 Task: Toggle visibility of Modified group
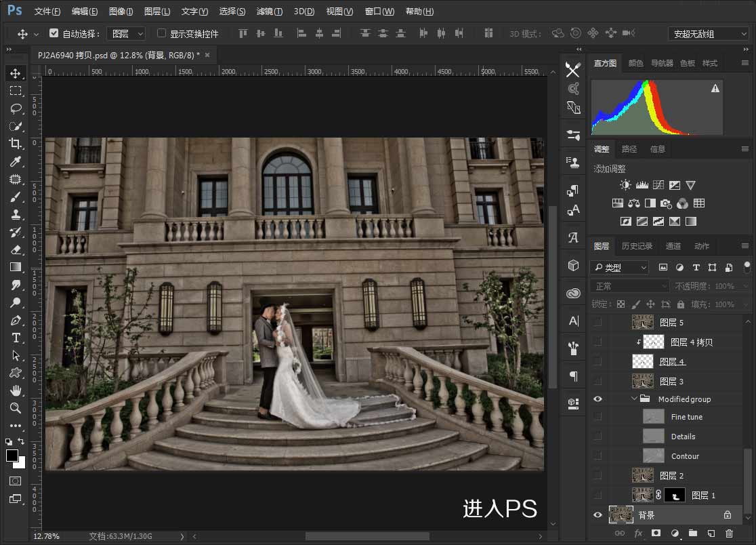click(597, 399)
